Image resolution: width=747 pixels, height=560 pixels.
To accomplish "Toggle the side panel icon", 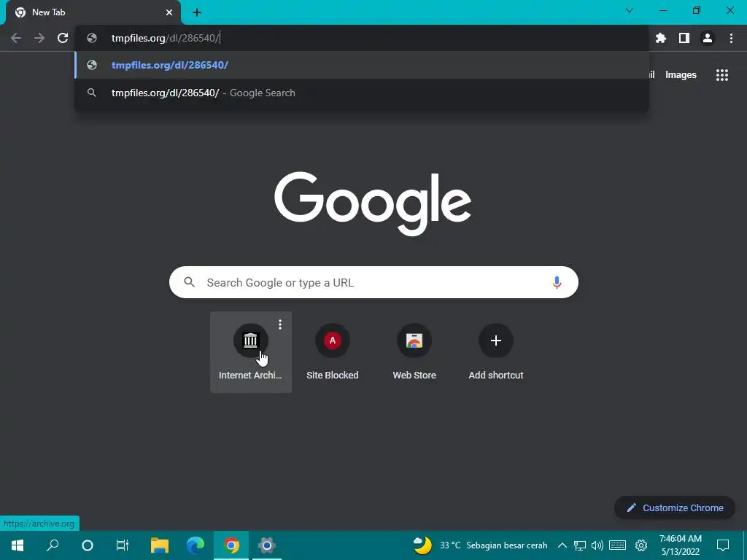I will 684,38.
